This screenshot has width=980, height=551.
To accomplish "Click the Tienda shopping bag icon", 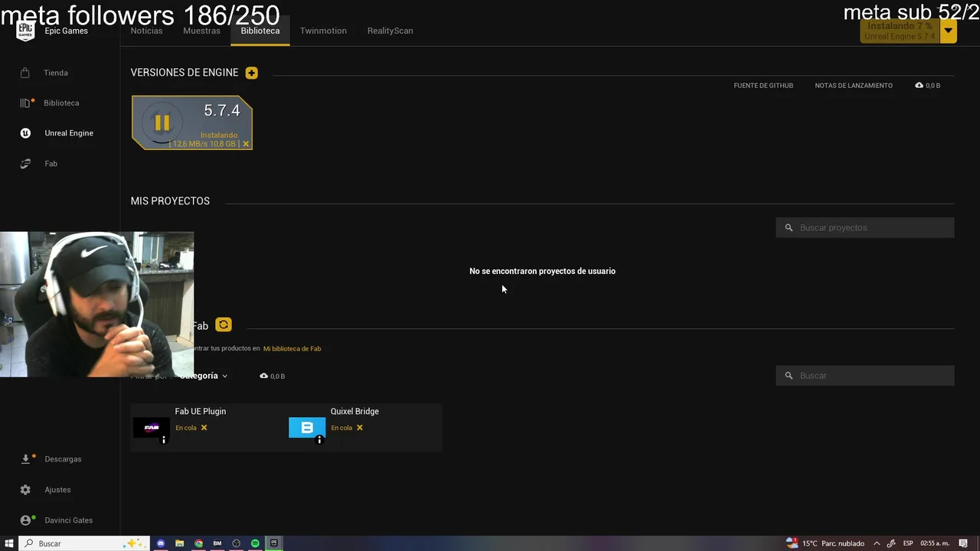I will coord(25,73).
